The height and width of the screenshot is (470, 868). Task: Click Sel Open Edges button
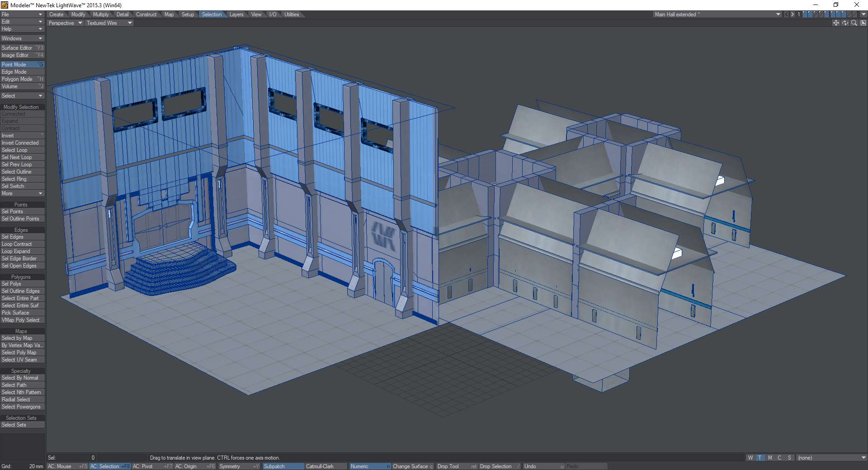coord(22,266)
